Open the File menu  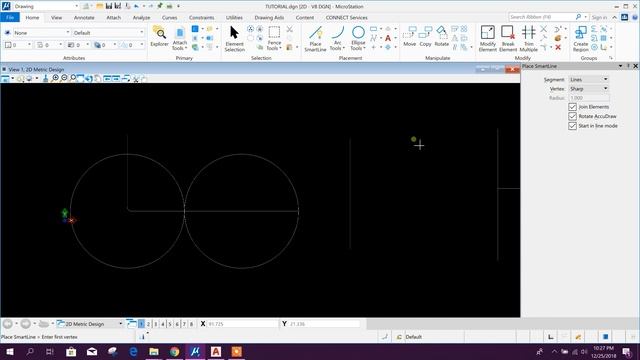(x=10, y=17)
